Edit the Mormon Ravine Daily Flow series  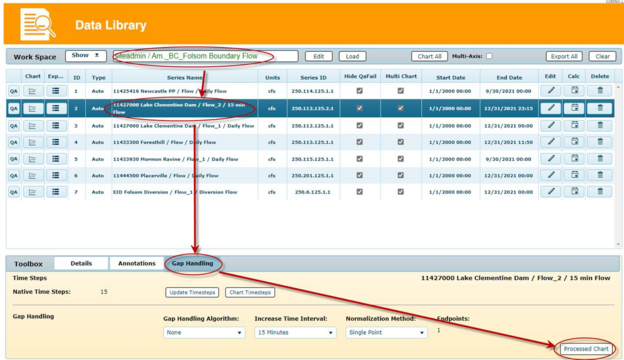pos(551,158)
